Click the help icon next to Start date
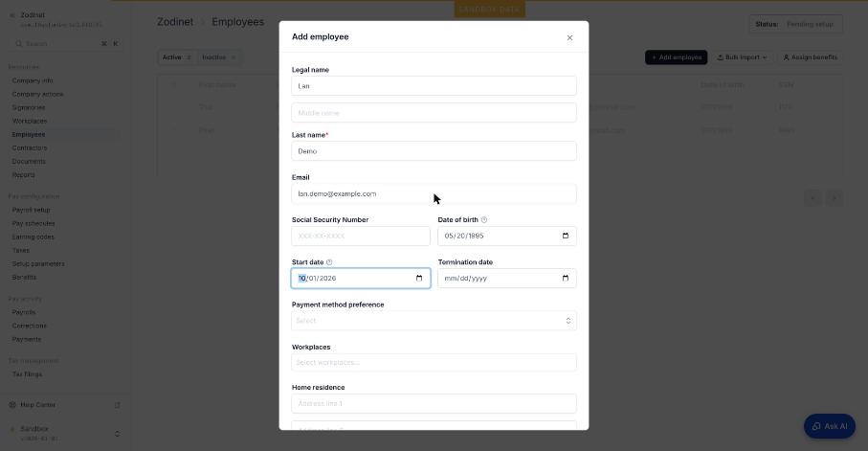 pyautogui.click(x=329, y=262)
